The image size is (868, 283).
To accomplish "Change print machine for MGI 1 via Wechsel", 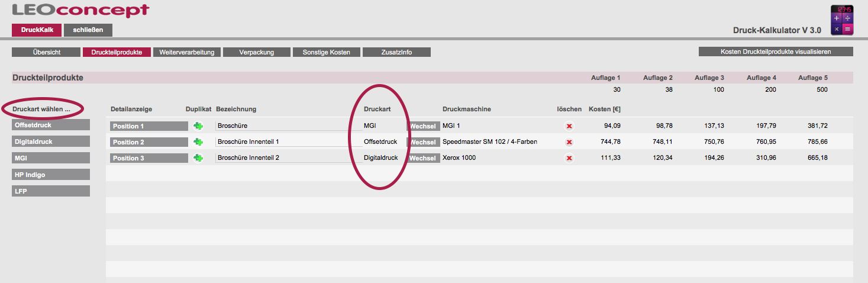I will point(423,126).
